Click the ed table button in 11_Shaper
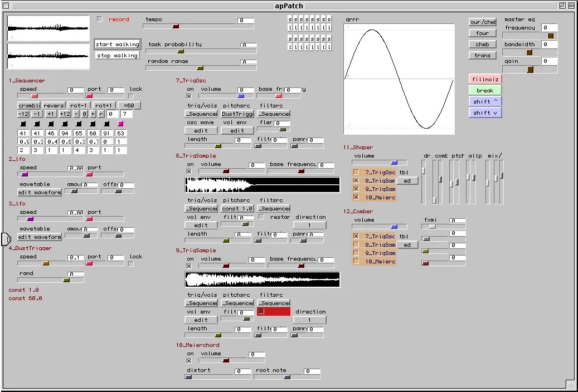Image resolution: width=578 pixels, height=392 pixels. click(x=407, y=180)
